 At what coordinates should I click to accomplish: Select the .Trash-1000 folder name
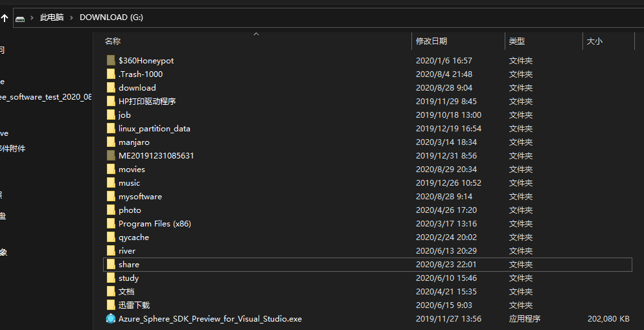[x=141, y=74]
